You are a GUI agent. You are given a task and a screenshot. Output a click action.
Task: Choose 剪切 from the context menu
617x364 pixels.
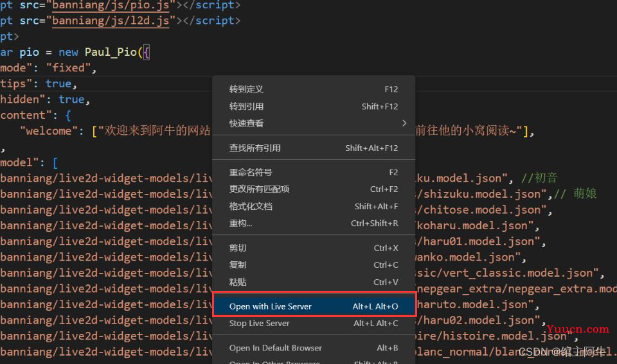(x=314, y=248)
